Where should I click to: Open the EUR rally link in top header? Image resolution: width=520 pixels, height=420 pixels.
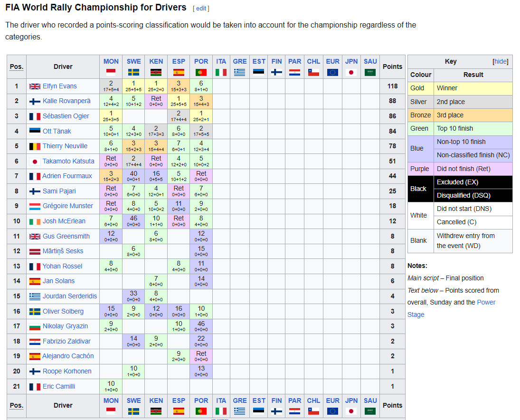[332, 61]
